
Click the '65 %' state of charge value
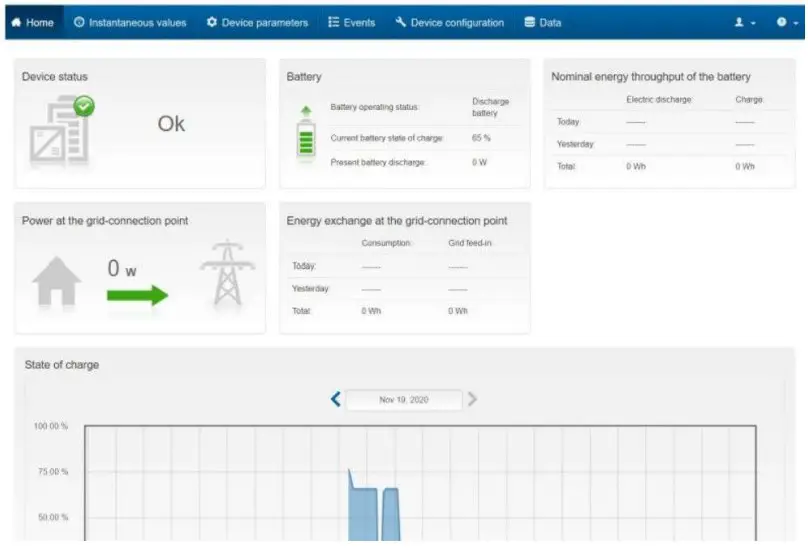coord(481,138)
